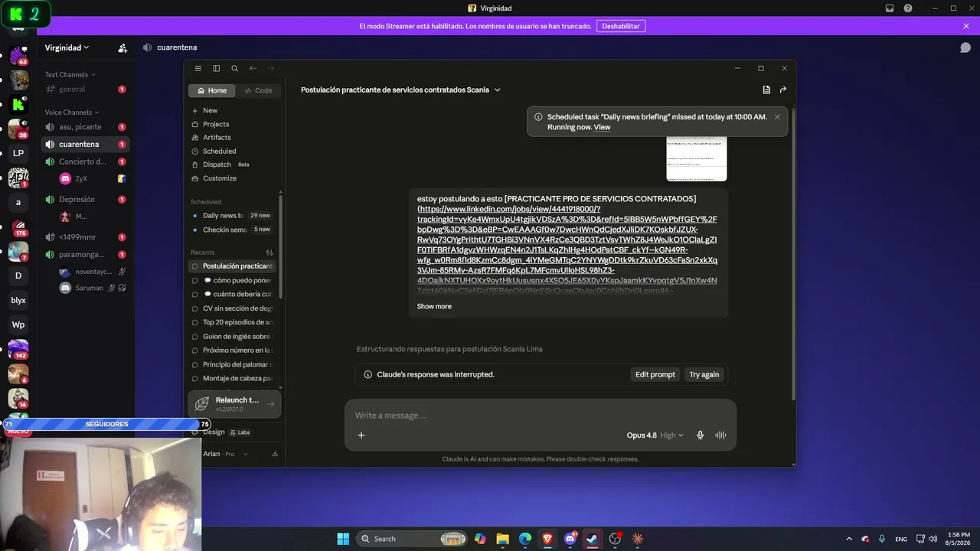This screenshot has width=980, height=551.
Task: Click the invite people icon in Discord
Action: coord(122,47)
